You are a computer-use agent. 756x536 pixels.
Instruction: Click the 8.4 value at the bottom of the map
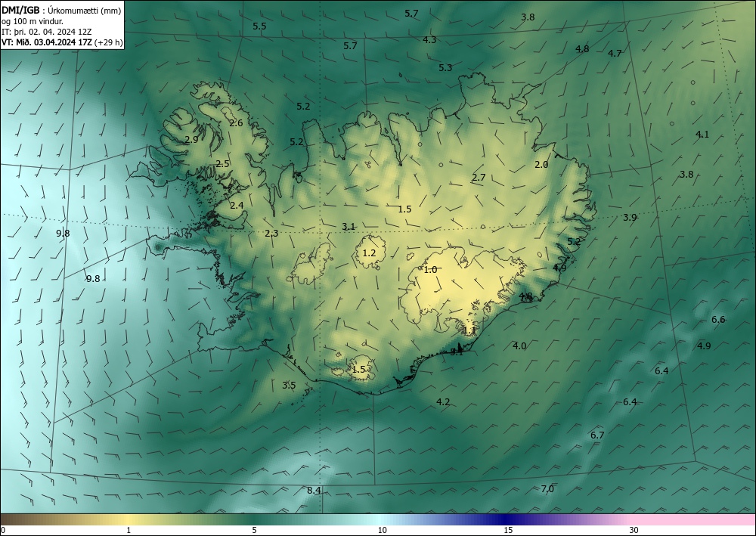point(314,491)
